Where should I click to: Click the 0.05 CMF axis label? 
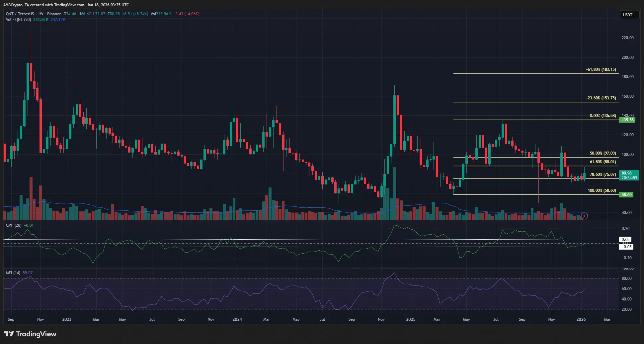pyautogui.click(x=626, y=239)
